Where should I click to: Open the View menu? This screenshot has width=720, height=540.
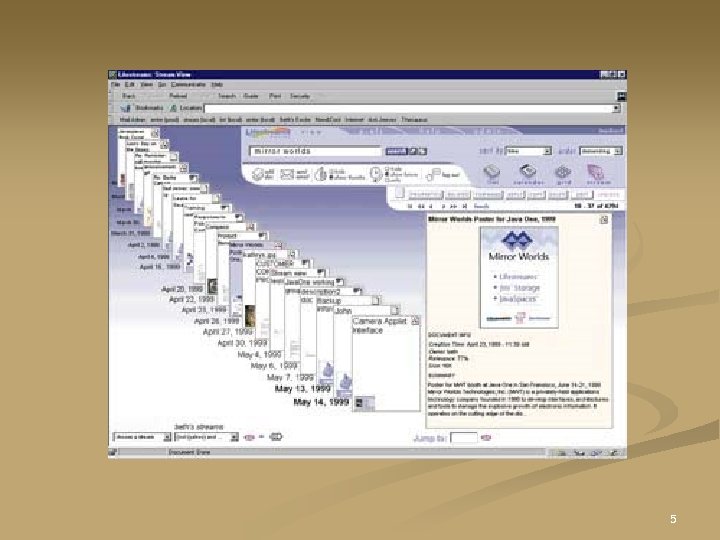(146, 85)
